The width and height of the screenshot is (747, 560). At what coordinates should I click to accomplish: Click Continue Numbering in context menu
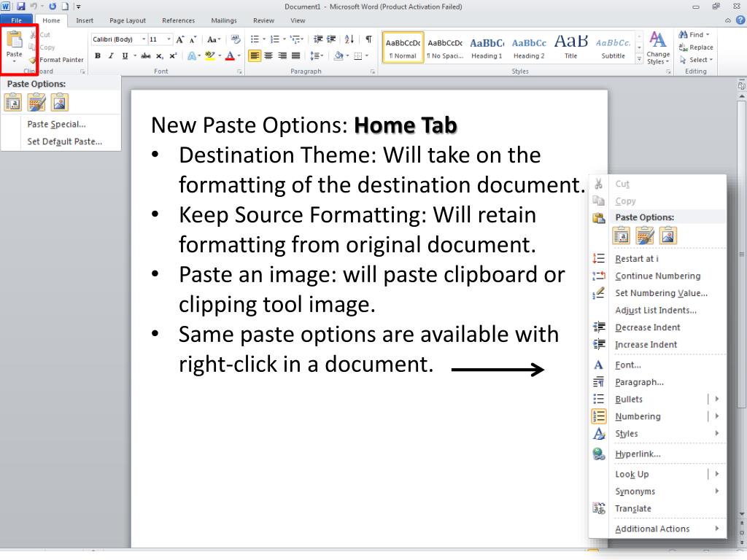[x=657, y=276]
